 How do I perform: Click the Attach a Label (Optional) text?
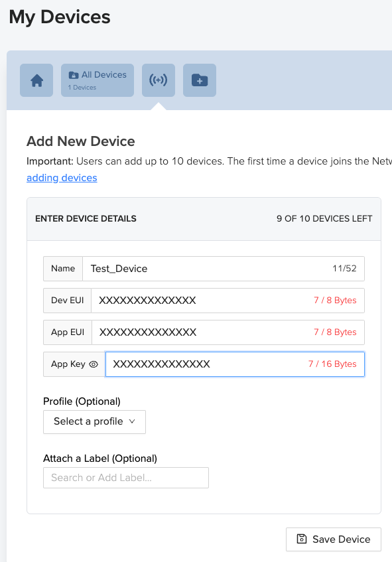[x=100, y=458]
